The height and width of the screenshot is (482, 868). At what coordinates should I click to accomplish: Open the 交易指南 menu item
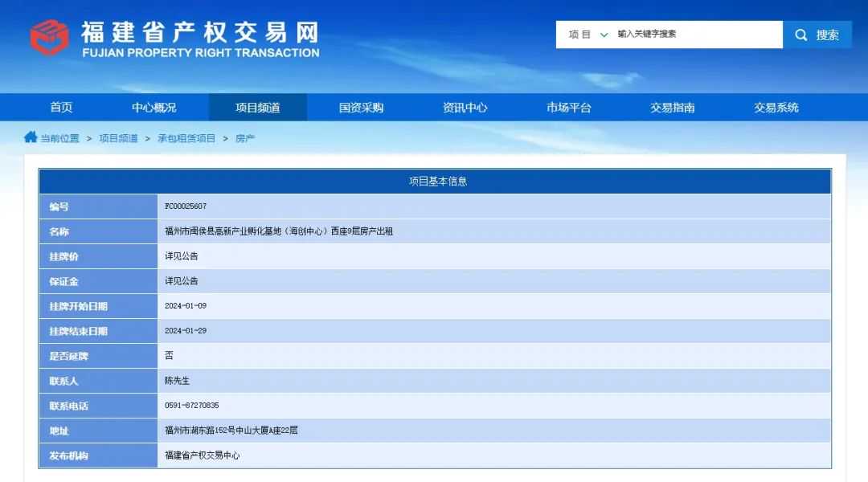tap(673, 108)
